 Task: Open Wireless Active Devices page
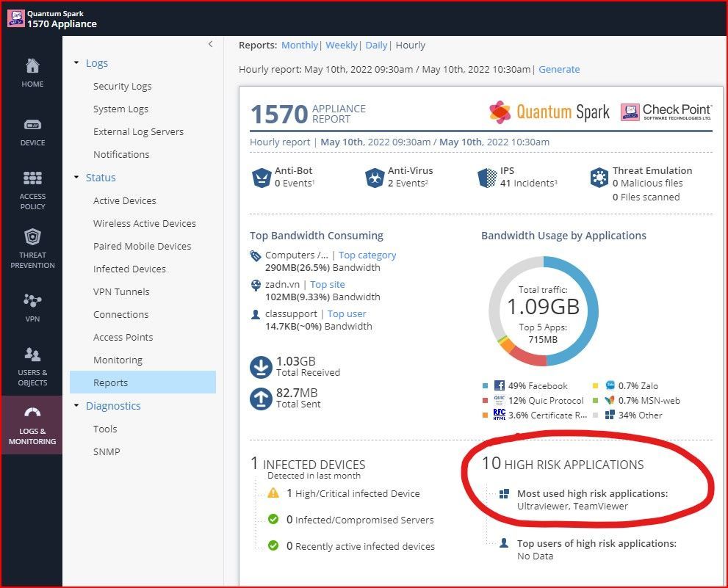[x=145, y=223]
